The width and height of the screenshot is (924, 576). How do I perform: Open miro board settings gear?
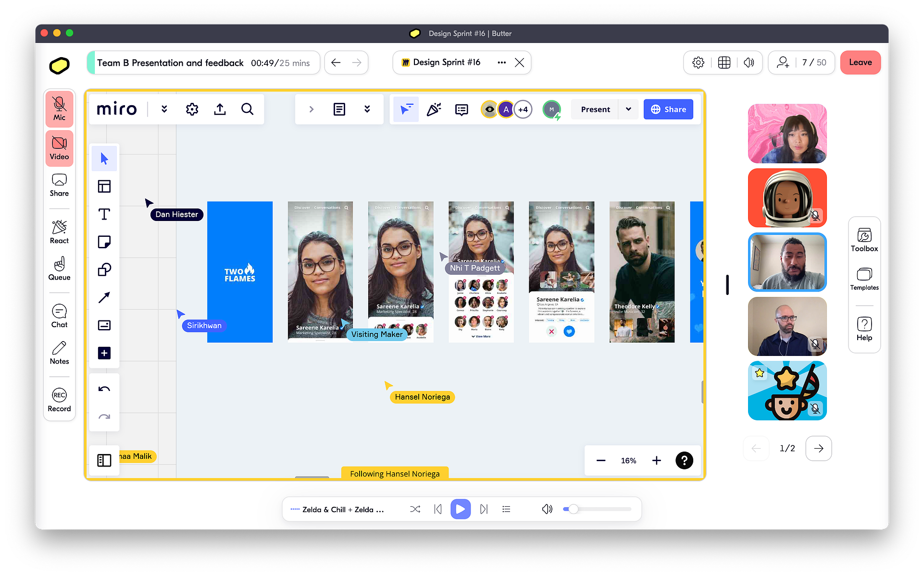click(x=192, y=109)
